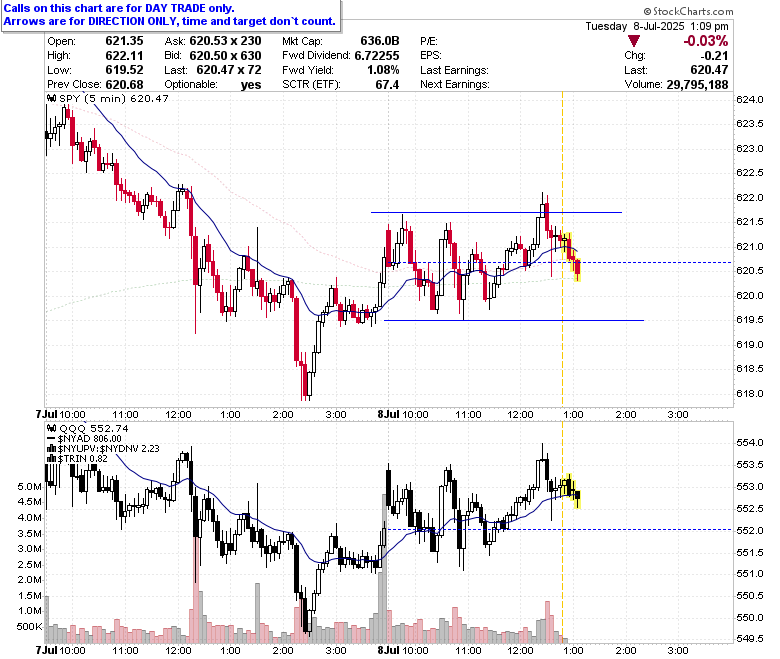The width and height of the screenshot is (780, 659).
Task: Click the 500K volume axis label
Action: (x=29, y=626)
